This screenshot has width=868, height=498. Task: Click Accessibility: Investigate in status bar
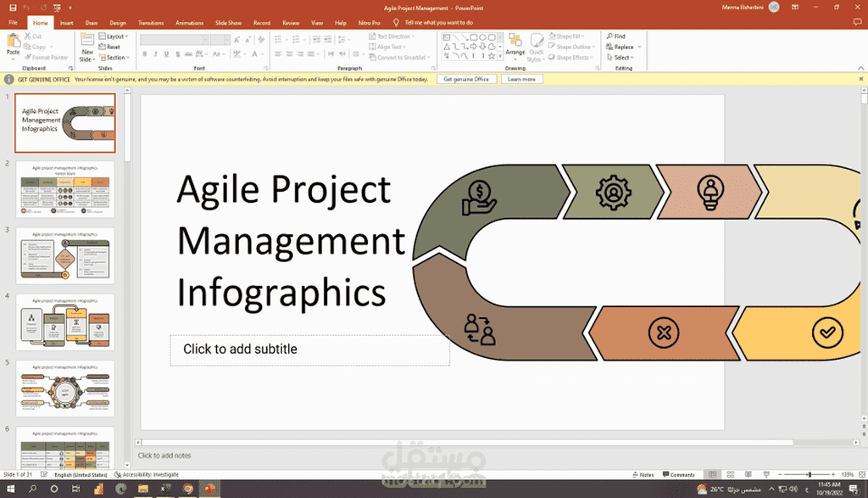147,475
